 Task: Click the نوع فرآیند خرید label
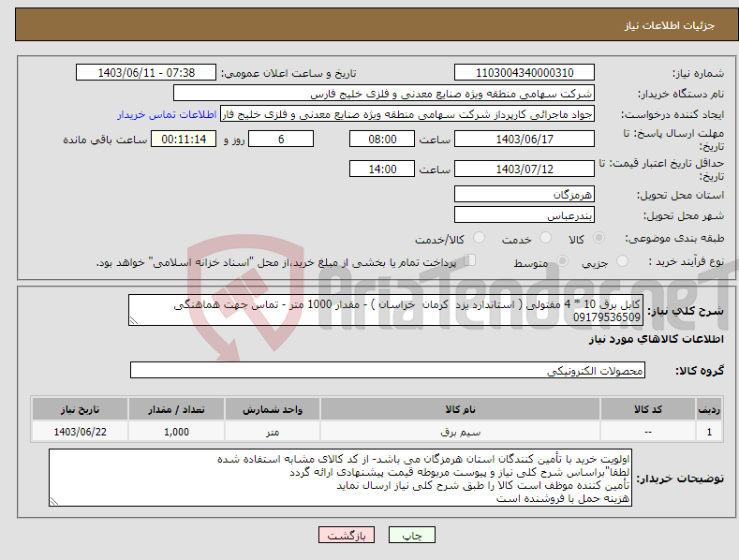[x=687, y=261]
